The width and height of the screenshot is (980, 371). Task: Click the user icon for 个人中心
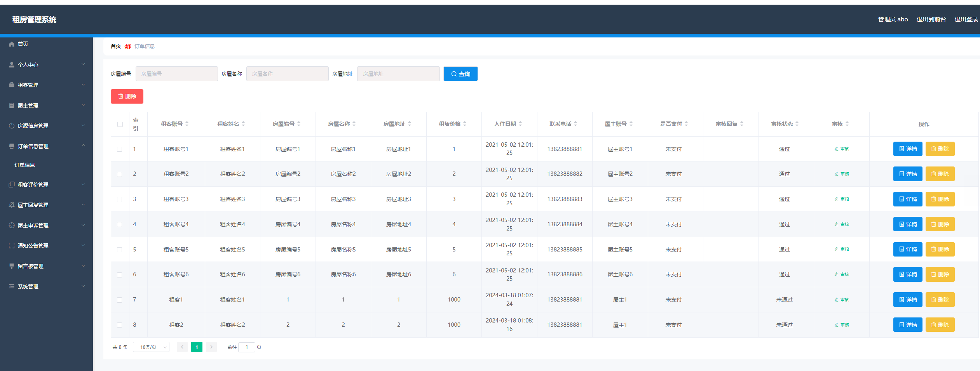click(12, 65)
